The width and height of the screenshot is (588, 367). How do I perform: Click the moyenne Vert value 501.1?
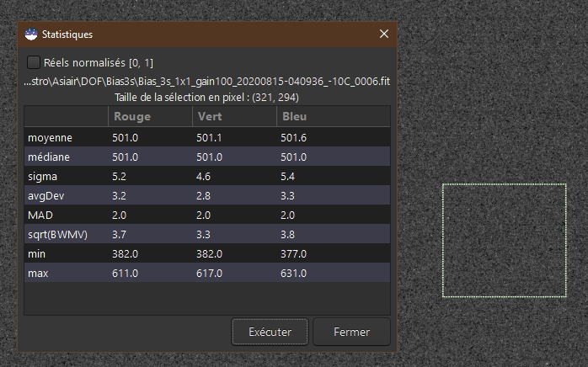coord(209,137)
